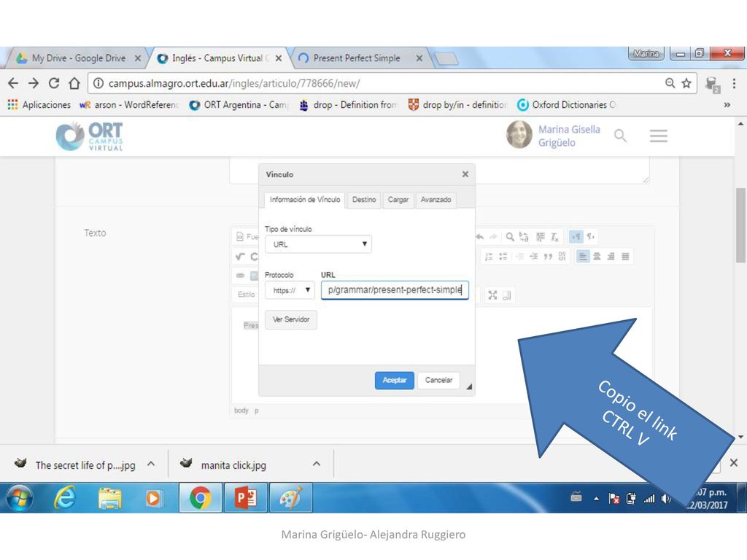The height and width of the screenshot is (560, 747).
Task: Click the ORT Campus Virtual logo
Action: click(x=90, y=136)
